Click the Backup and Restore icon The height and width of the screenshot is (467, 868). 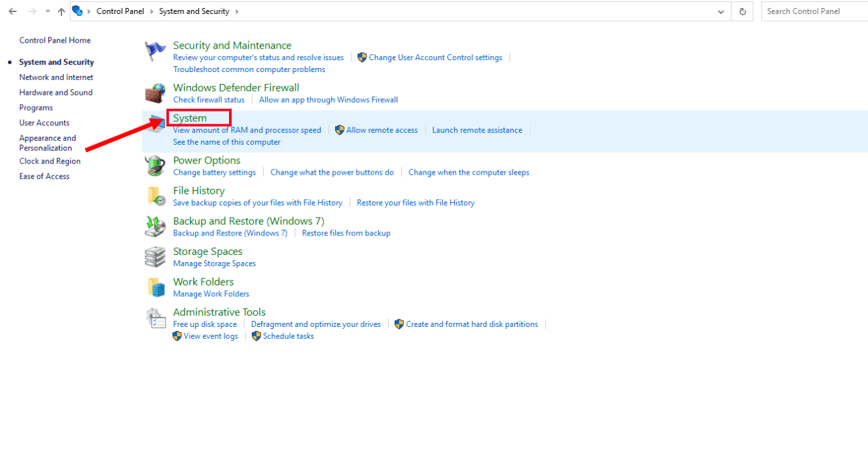pos(156,227)
